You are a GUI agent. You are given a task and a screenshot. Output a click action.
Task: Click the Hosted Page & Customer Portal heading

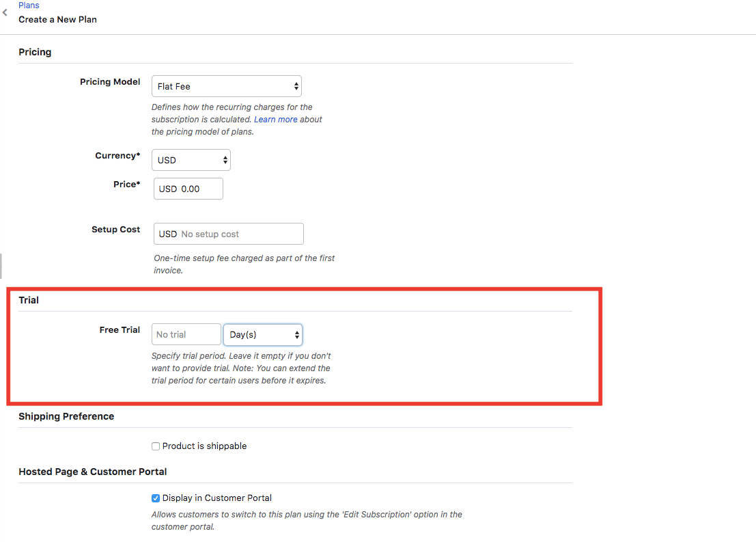coord(92,472)
